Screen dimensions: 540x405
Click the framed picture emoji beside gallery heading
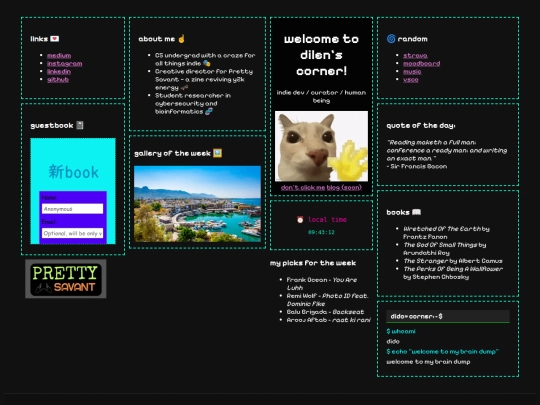point(217,153)
